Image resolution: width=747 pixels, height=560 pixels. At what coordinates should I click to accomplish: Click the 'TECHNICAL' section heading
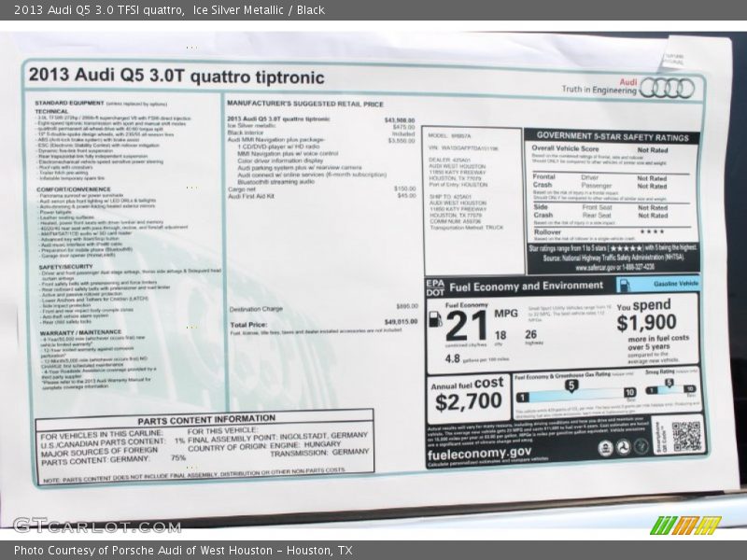[51, 111]
